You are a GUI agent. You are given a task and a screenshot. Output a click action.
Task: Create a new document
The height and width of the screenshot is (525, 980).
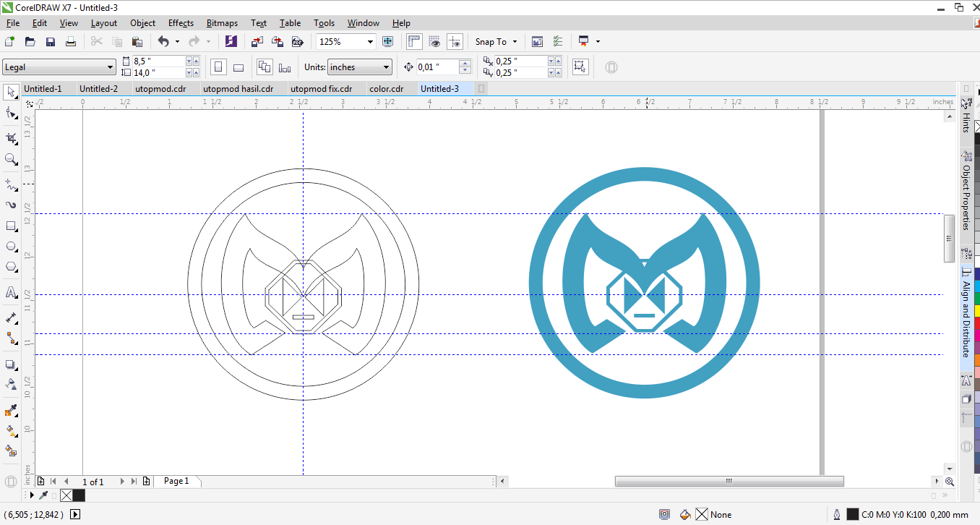click(x=10, y=42)
